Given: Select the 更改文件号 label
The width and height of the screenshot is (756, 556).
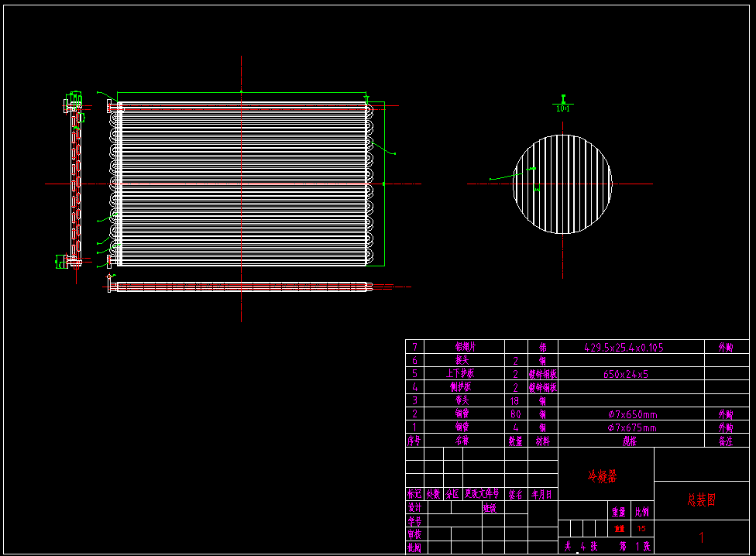Looking at the screenshot, I should pos(482,494).
